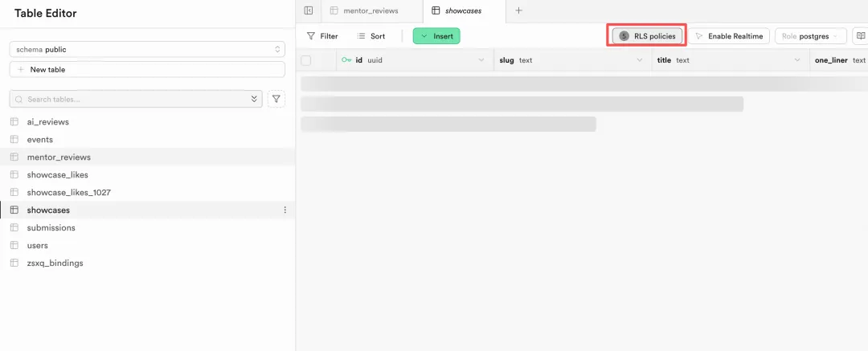Open RLS policies

[x=647, y=36]
